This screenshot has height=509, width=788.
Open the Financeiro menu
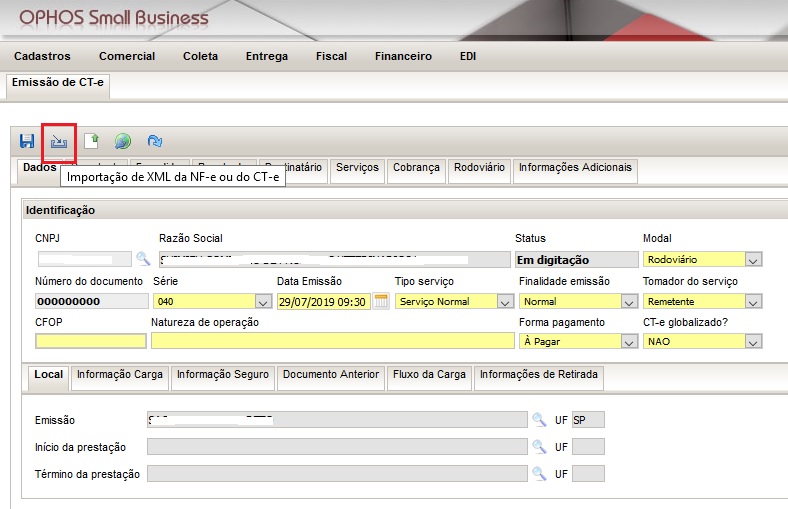tap(403, 56)
